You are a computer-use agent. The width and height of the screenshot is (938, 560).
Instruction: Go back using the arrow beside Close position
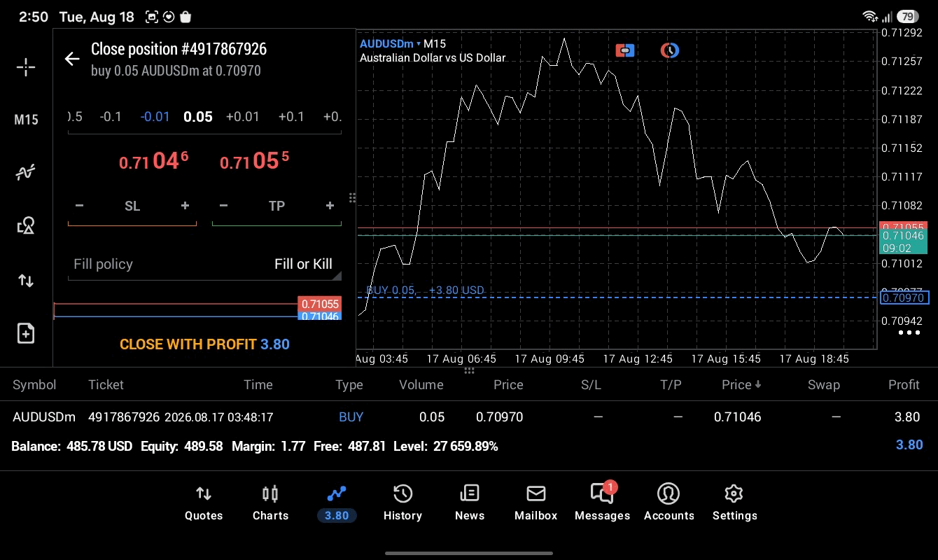tap(72, 59)
